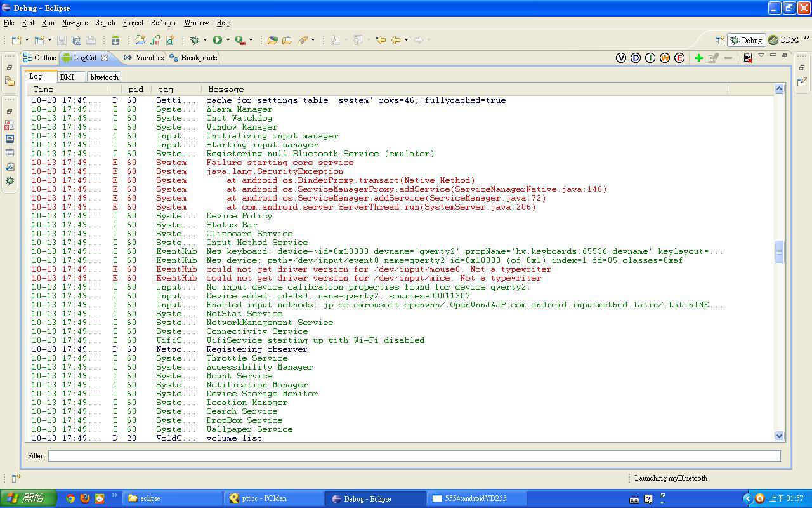Click the Open Perspective icon

tap(719, 40)
